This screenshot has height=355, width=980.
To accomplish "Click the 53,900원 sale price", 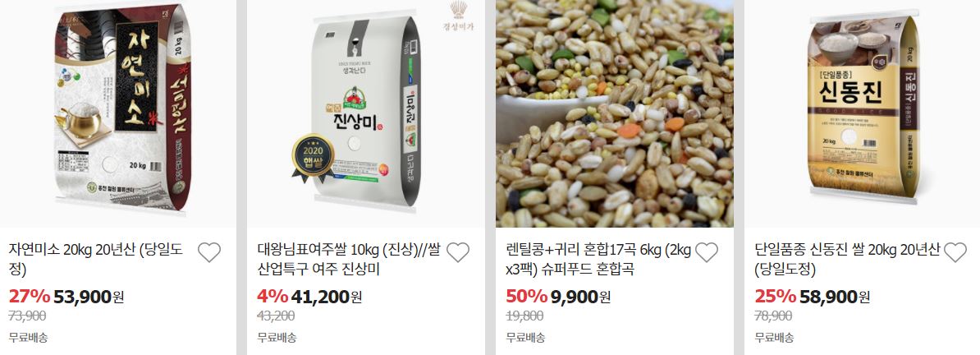I will coord(89,296).
